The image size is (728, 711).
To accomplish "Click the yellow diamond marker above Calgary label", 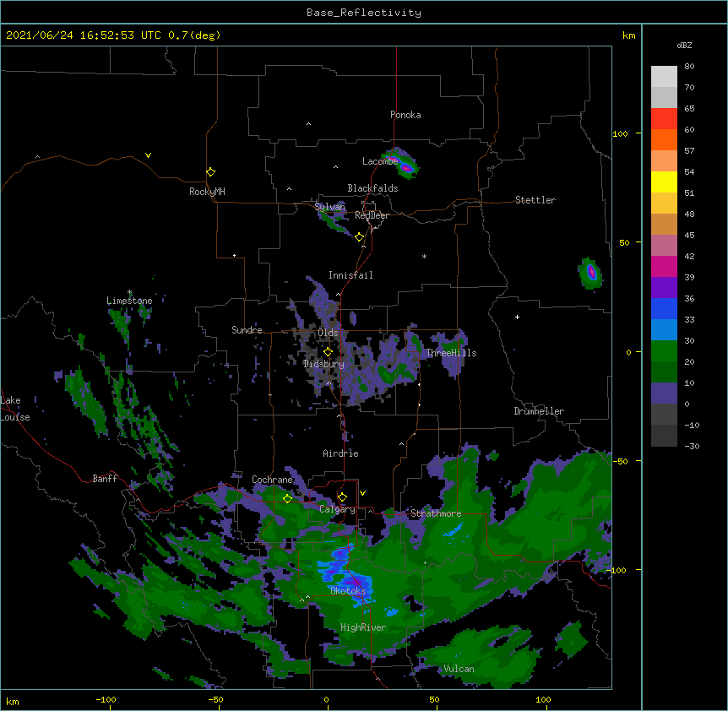I will tap(342, 497).
